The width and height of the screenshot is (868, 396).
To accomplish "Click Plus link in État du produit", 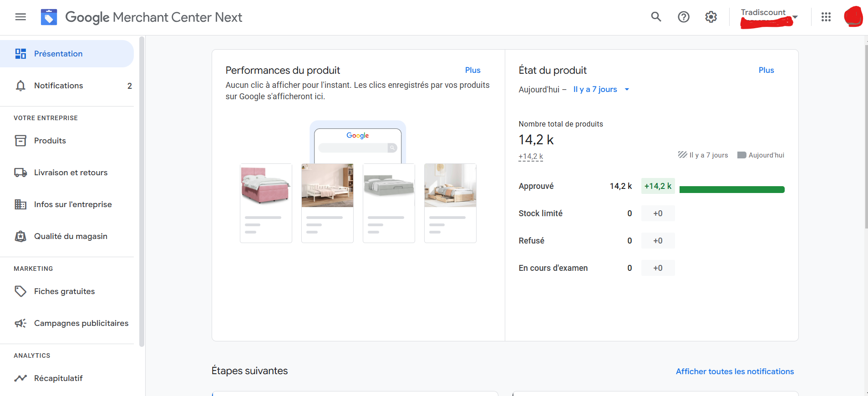I will (766, 70).
